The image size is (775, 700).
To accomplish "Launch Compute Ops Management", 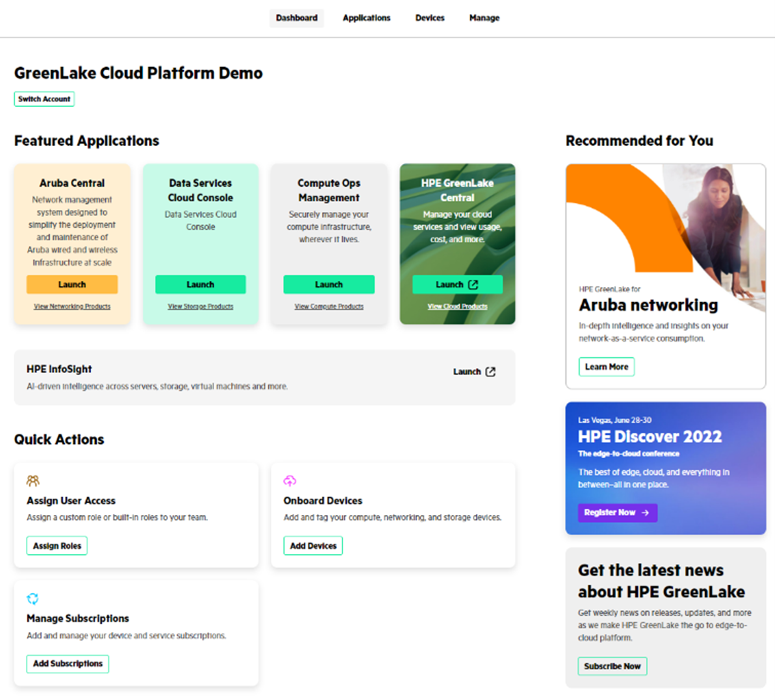I will 329,285.
